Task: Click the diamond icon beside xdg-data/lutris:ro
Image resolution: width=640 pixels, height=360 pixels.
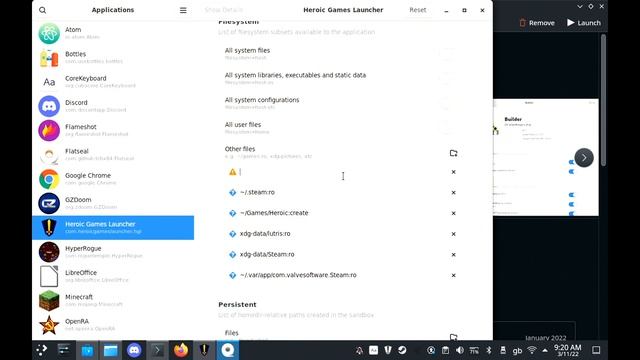Action: (x=233, y=234)
